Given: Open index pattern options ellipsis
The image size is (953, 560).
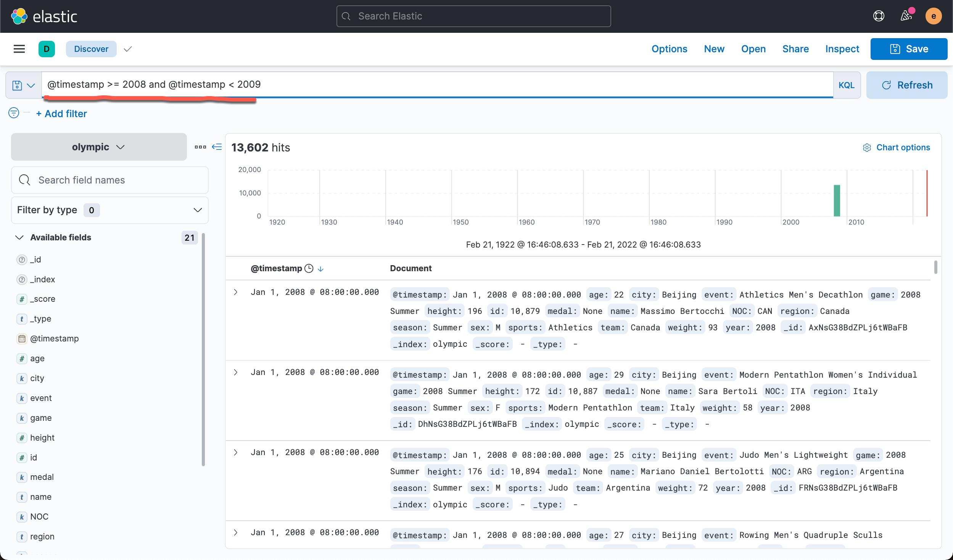Looking at the screenshot, I should click(x=200, y=147).
